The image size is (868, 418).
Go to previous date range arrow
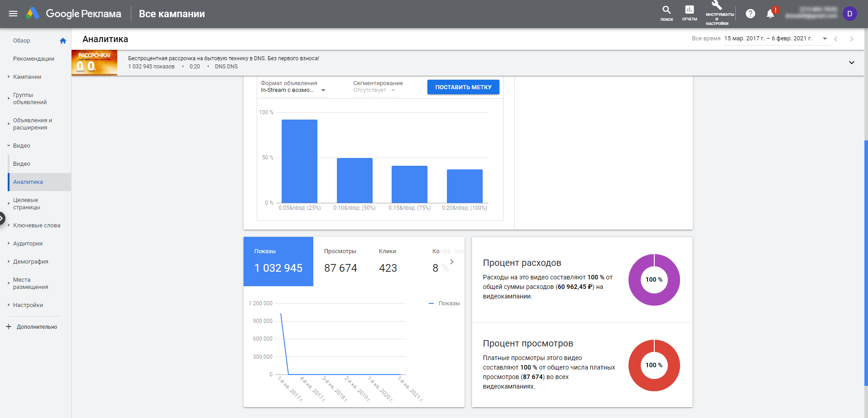(836, 39)
